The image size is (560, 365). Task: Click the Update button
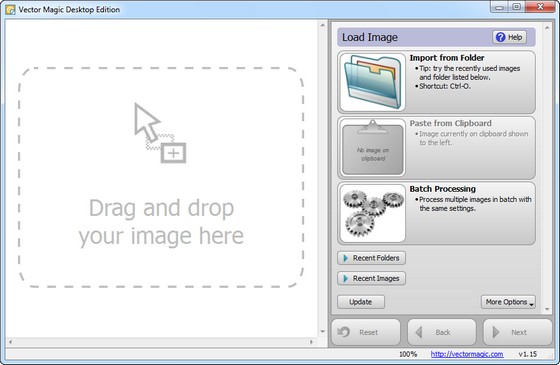coord(361,302)
